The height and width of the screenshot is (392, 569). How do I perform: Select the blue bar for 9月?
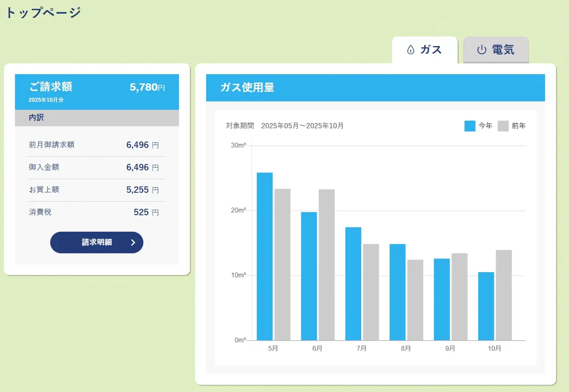click(442, 299)
